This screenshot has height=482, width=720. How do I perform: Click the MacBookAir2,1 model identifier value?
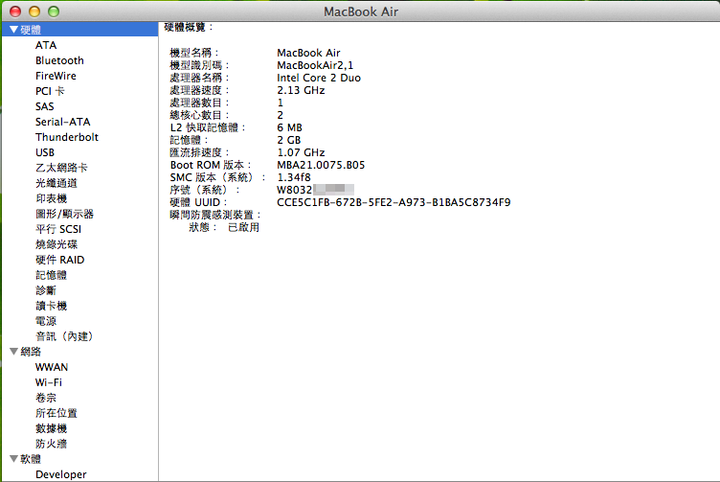315,66
